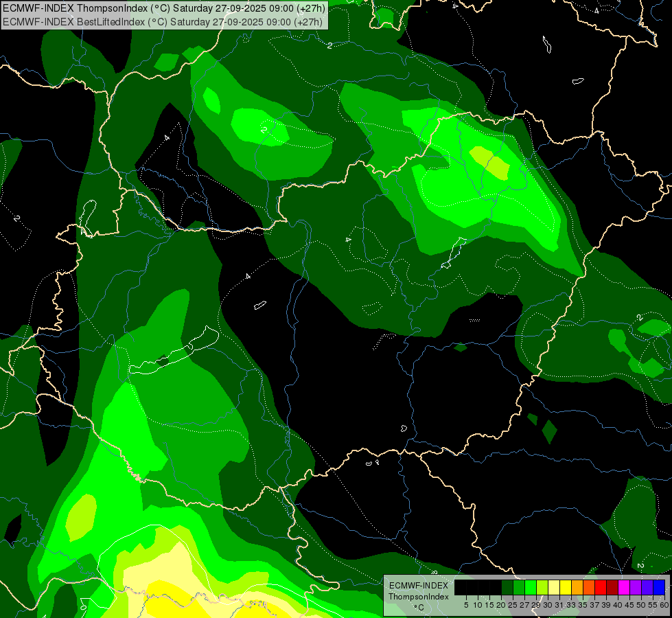Click the yellow-green patch in southwest corner
Screen dimensions: 672x618
click(81, 516)
